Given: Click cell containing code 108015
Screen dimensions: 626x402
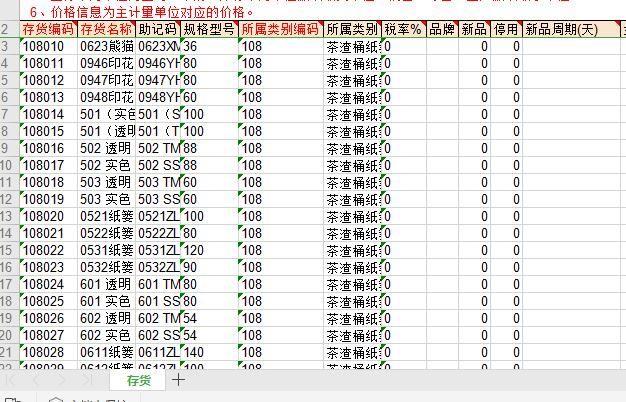Looking at the screenshot, I should [48, 131].
